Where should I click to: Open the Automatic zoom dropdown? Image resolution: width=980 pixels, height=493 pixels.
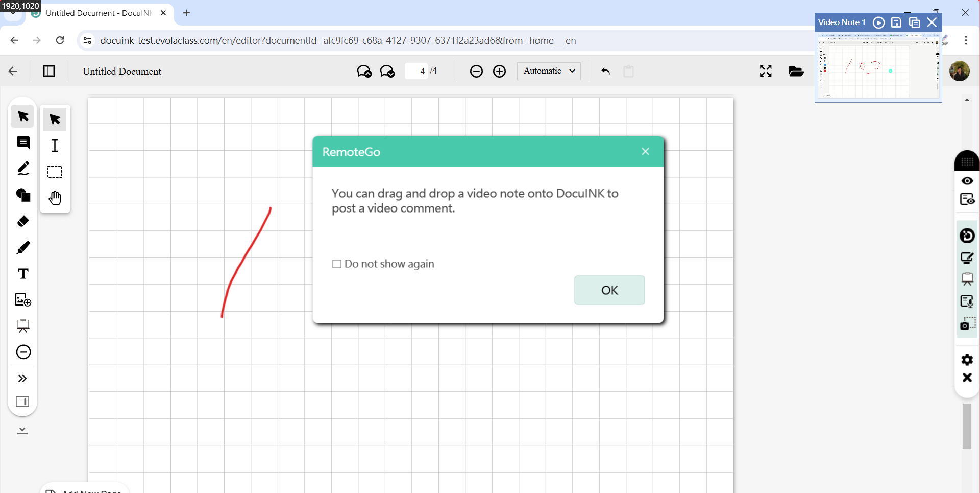pyautogui.click(x=549, y=71)
